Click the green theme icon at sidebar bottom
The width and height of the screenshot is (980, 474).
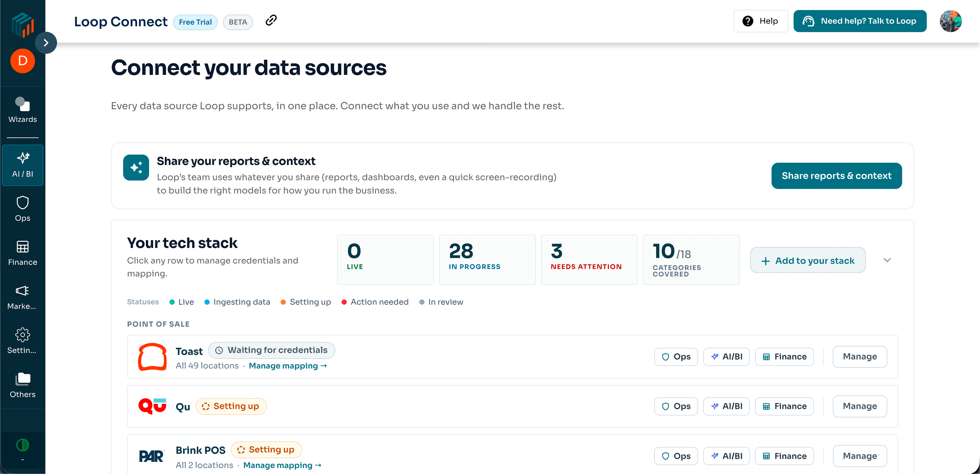click(x=23, y=445)
